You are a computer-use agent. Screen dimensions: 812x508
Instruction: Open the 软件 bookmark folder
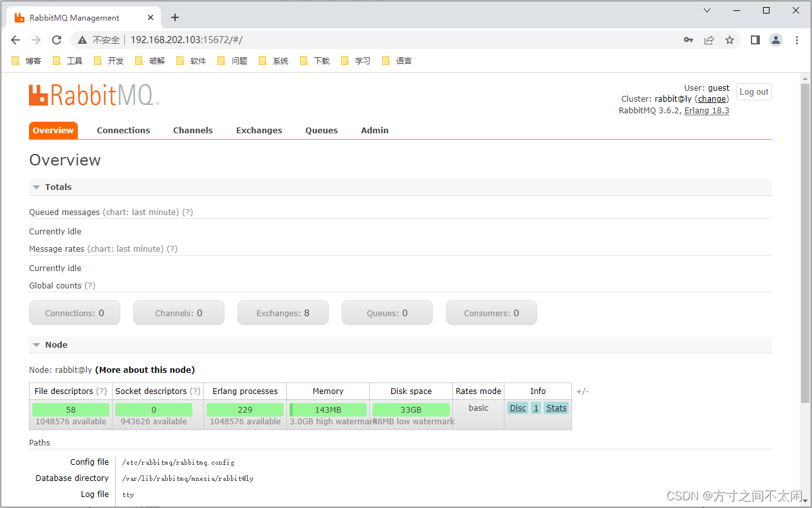(x=192, y=61)
